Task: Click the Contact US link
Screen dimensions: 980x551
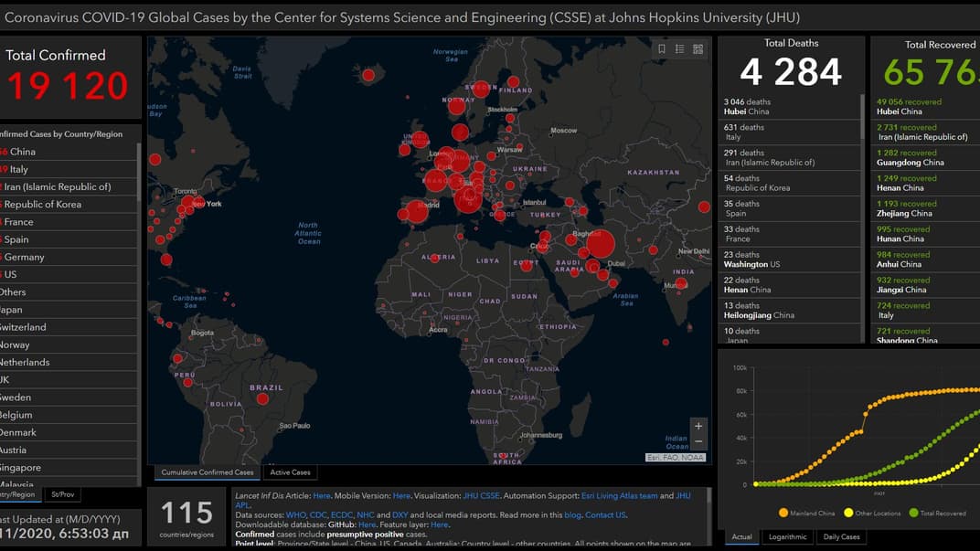Action: point(605,515)
